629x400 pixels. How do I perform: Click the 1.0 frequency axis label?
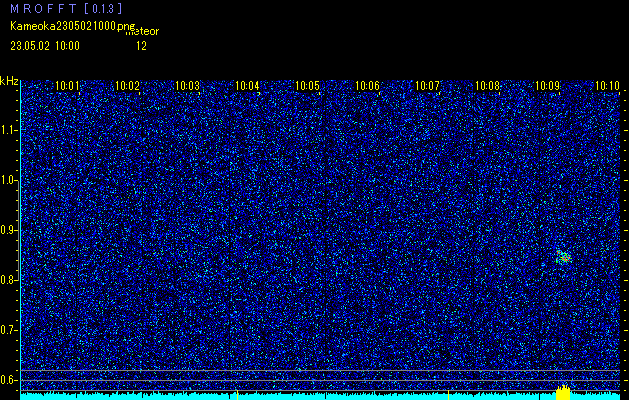pos(9,180)
